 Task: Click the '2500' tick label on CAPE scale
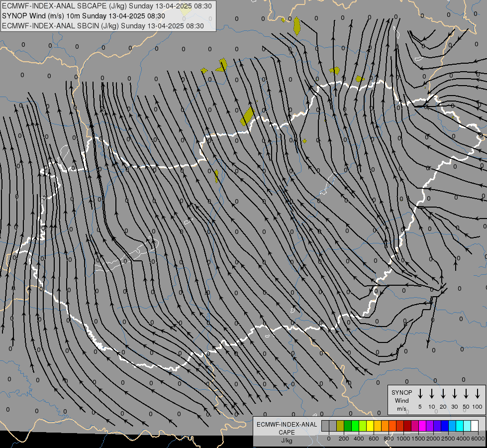coord(448,439)
